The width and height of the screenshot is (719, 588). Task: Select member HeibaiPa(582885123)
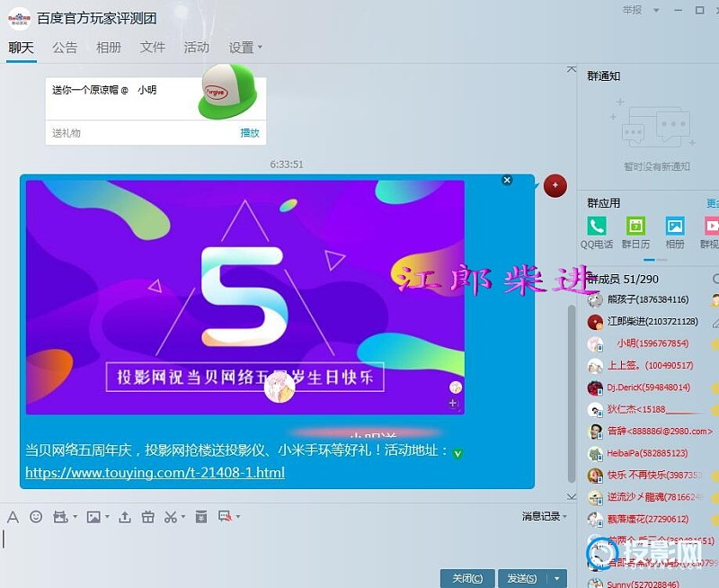click(x=648, y=454)
